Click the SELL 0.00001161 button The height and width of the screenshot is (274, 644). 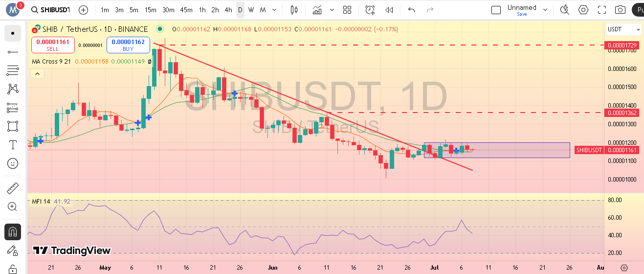tap(53, 45)
